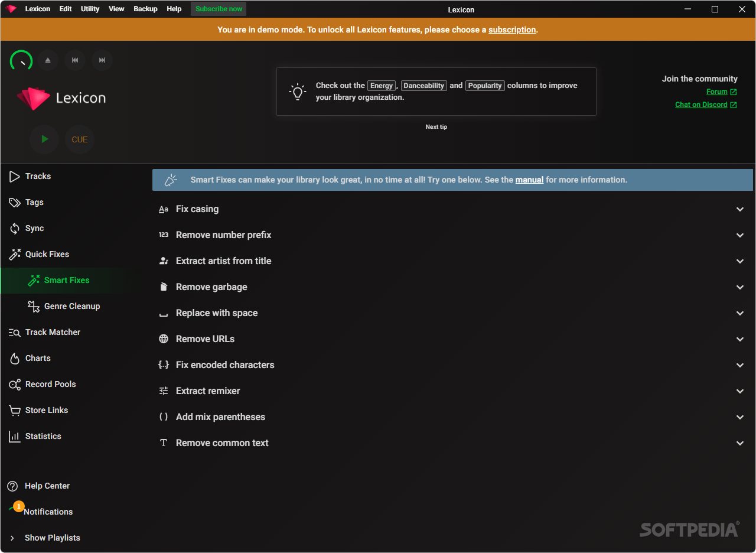Expand the Remove URLs chevron
This screenshot has height=553, width=756.
coord(740,339)
